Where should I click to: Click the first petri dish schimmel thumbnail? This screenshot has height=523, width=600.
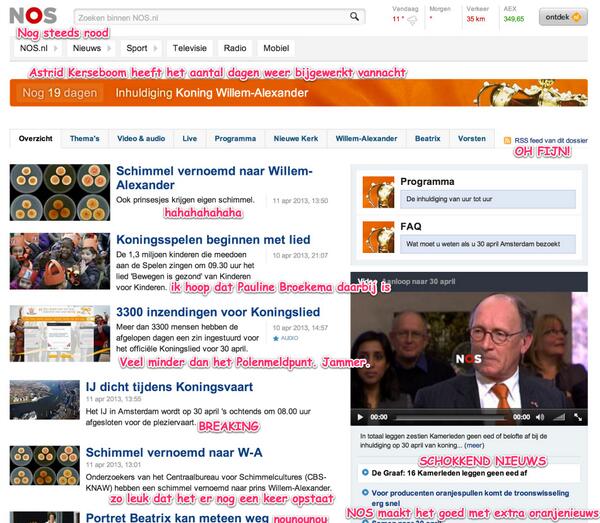[x=60, y=192]
